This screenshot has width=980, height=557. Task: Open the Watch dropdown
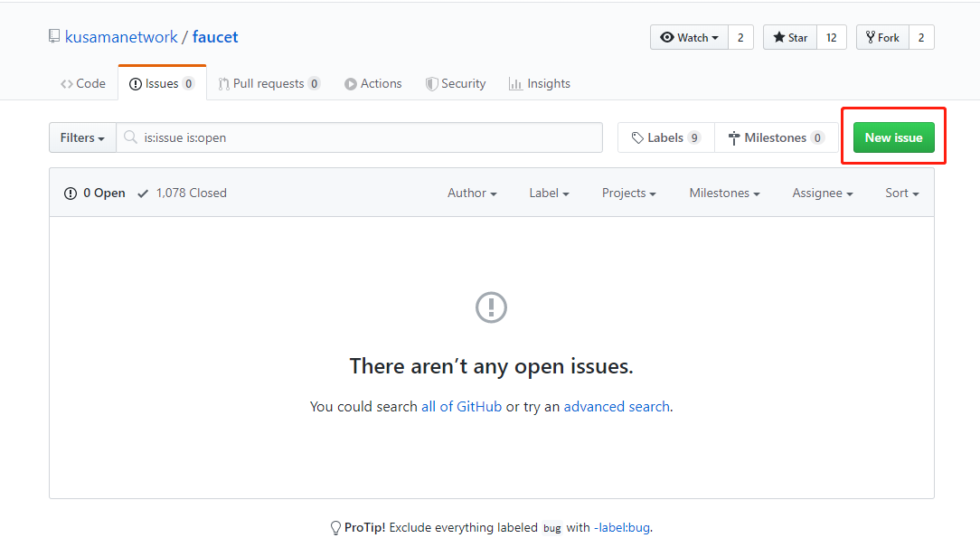(x=689, y=37)
